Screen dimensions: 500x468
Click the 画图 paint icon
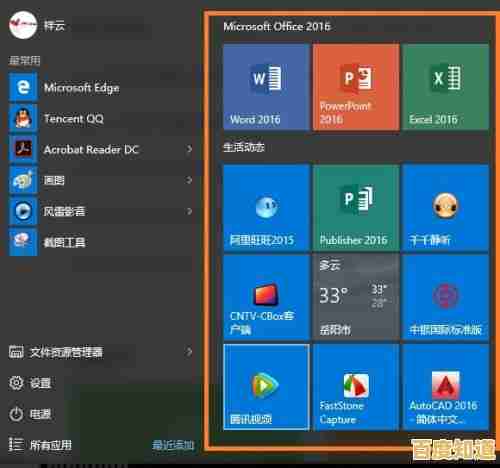tap(23, 180)
